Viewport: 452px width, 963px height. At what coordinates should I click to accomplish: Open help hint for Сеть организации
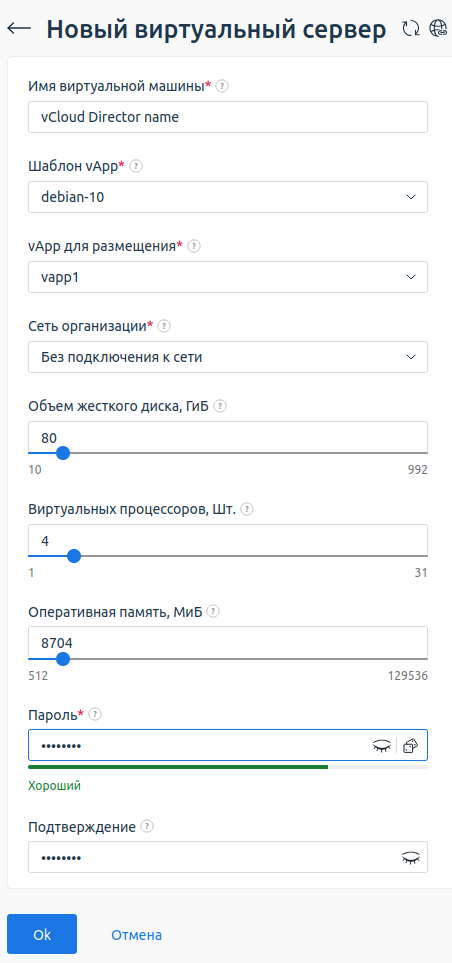[165, 326]
